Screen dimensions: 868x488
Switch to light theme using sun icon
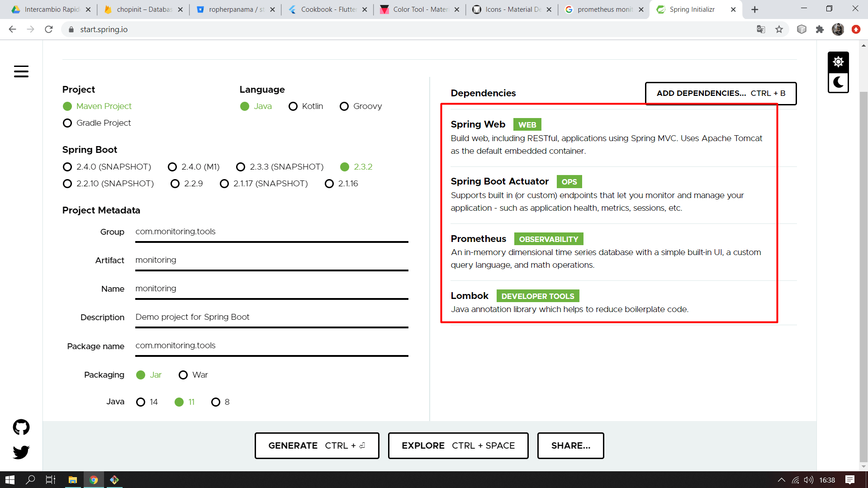click(x=838, y=62)
